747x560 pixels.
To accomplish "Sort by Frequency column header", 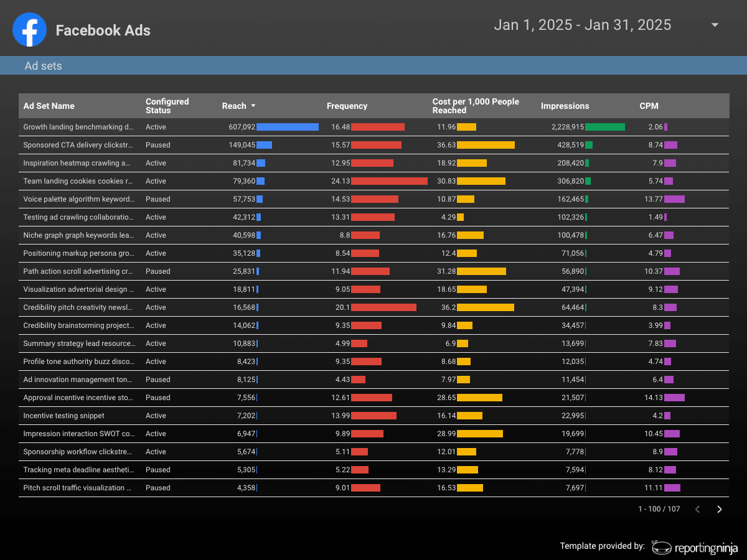I will click(x=347, y=106).
